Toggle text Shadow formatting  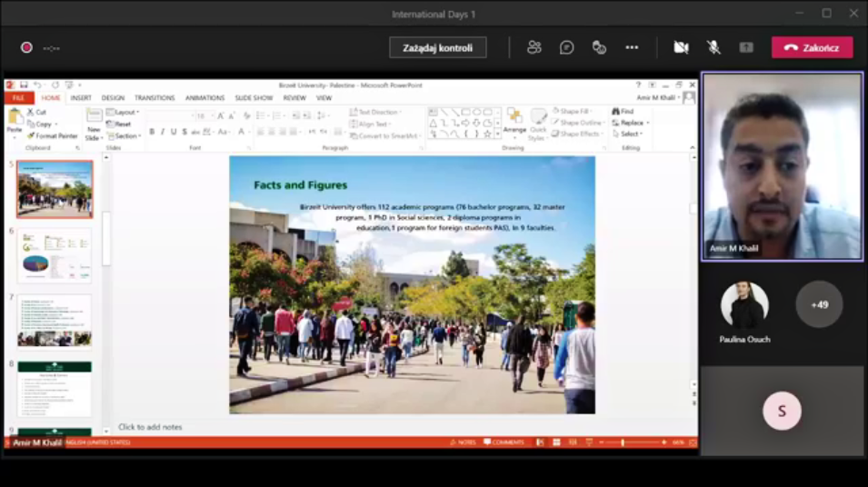click(185, 132)
